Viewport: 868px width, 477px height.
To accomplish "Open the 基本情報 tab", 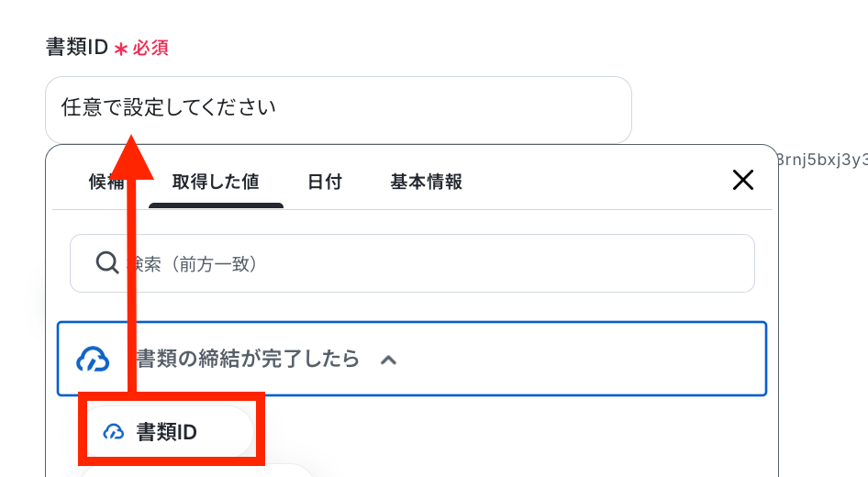I will 427,182.
